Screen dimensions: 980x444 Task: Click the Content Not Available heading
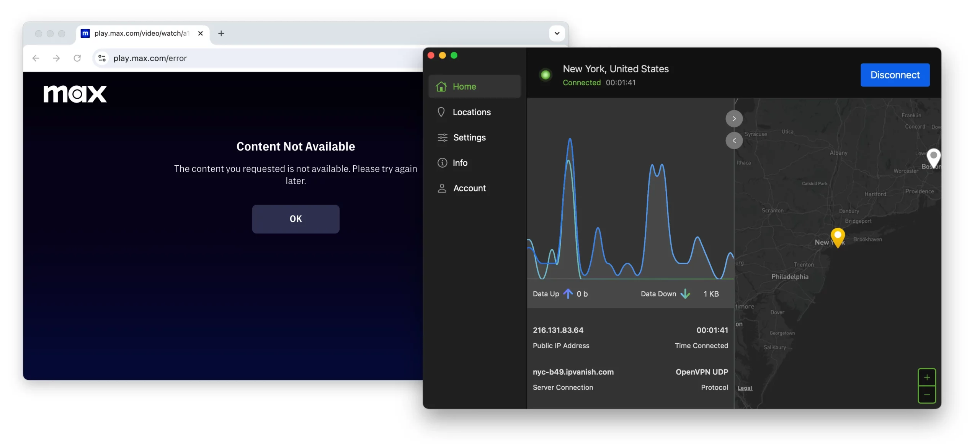(296, 147)
